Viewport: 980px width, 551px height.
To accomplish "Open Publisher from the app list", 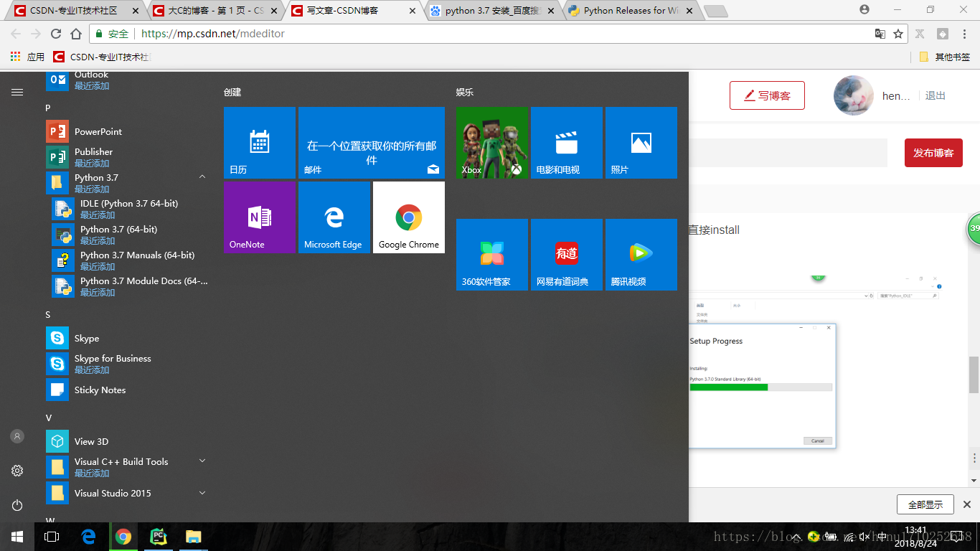I will [127, 157].
